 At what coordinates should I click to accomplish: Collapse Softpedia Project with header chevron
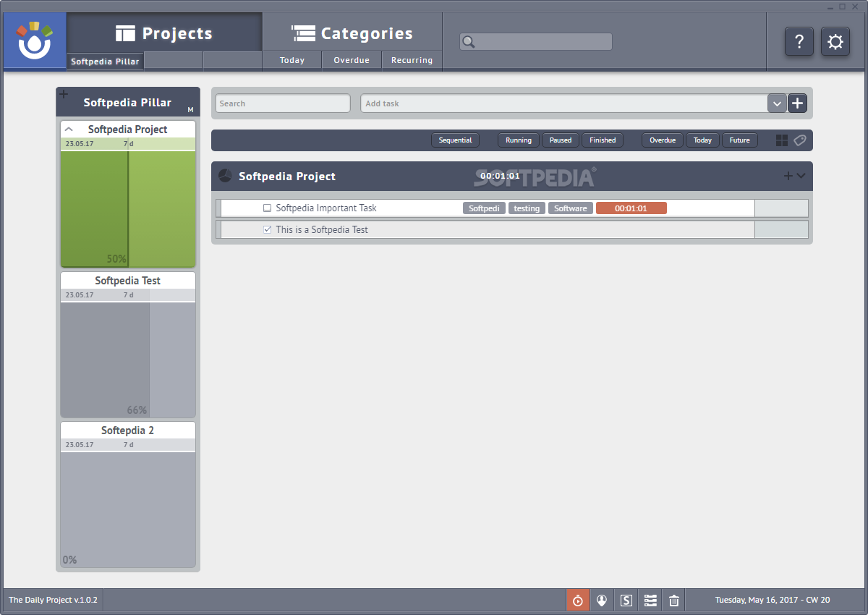point(801,176)
